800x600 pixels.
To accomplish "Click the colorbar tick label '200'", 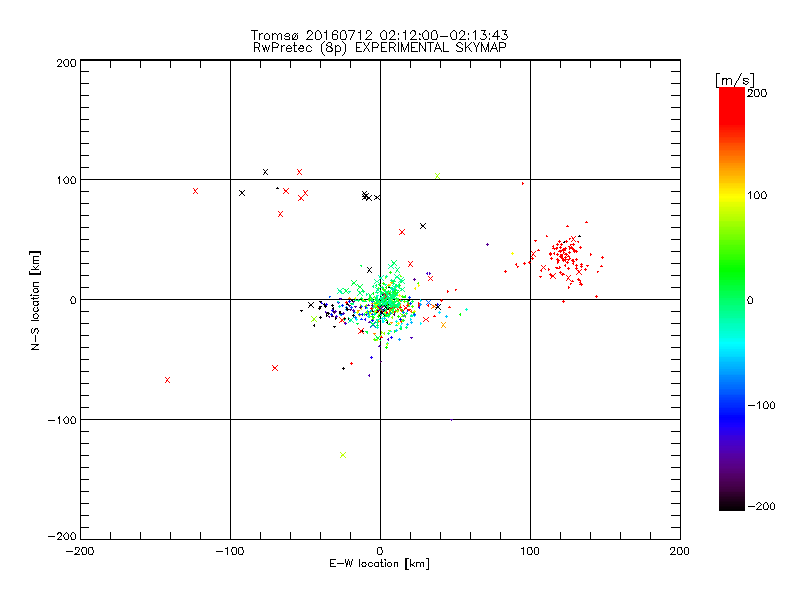I will [757, 93].
